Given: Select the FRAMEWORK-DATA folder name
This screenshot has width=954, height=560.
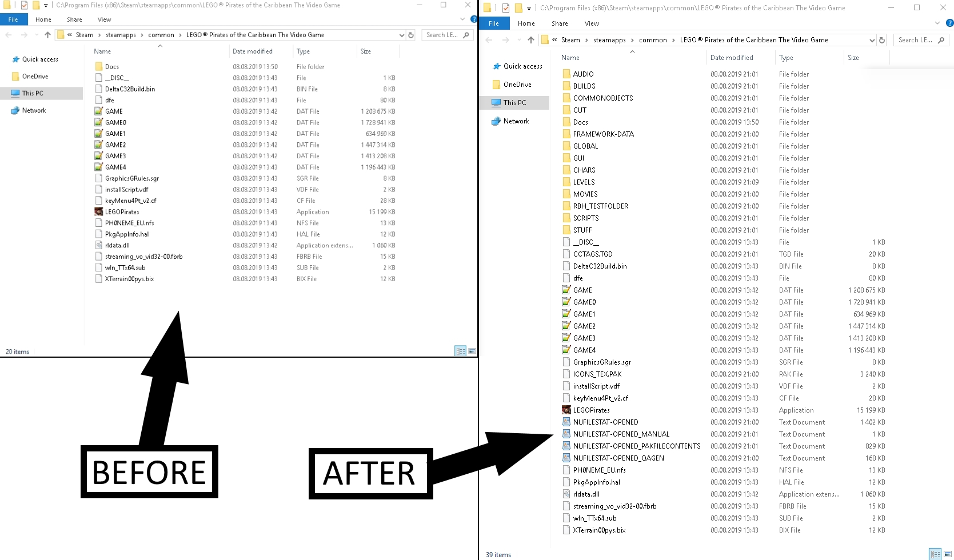Looking at the screenshot, I should 604,134.
